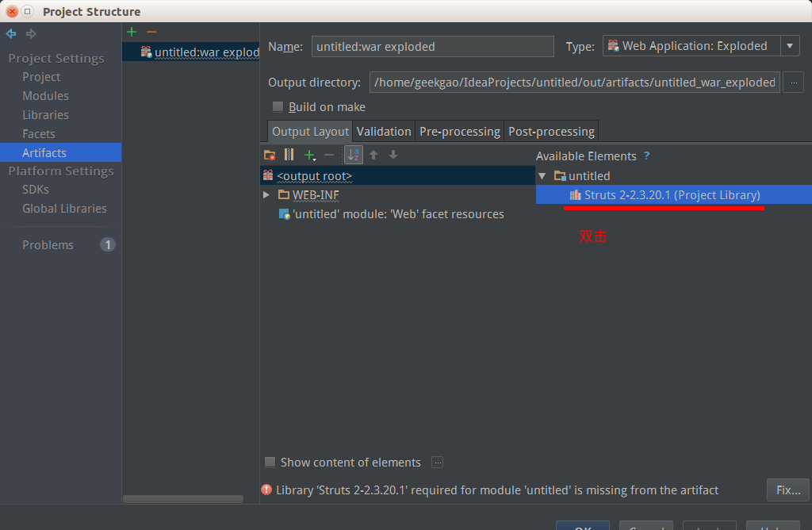Maximize the Project Structure window

pos(28,11)
